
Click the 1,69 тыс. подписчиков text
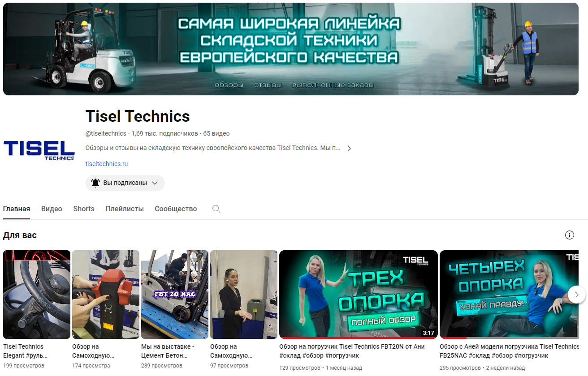click(x=164, y=133)
